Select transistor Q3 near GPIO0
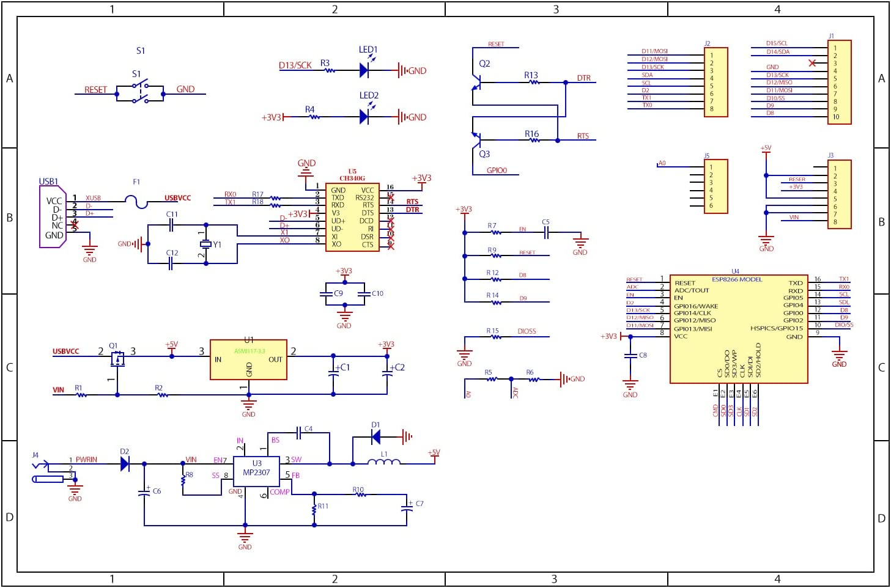891x588 pixels. (x=476, y=140)
